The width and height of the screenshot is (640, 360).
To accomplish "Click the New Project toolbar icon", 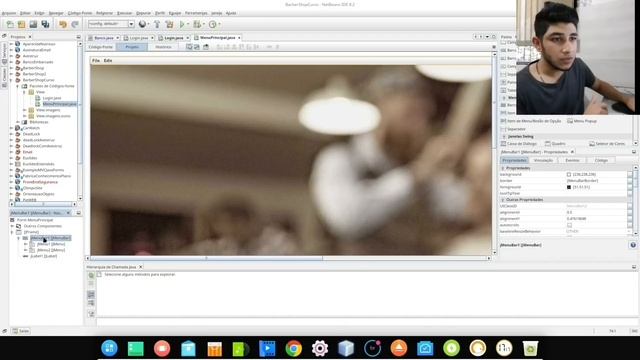I will (22, 24).
